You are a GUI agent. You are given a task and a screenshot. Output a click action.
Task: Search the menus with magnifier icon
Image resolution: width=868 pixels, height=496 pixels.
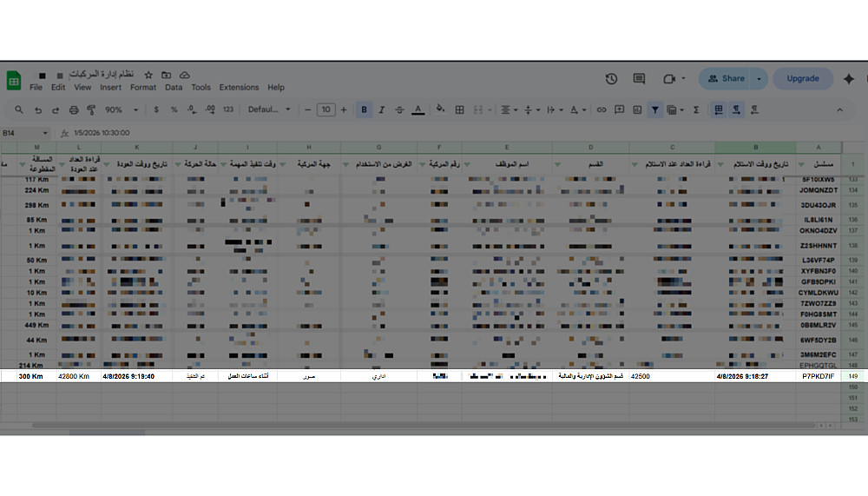(x=19, y=109)
